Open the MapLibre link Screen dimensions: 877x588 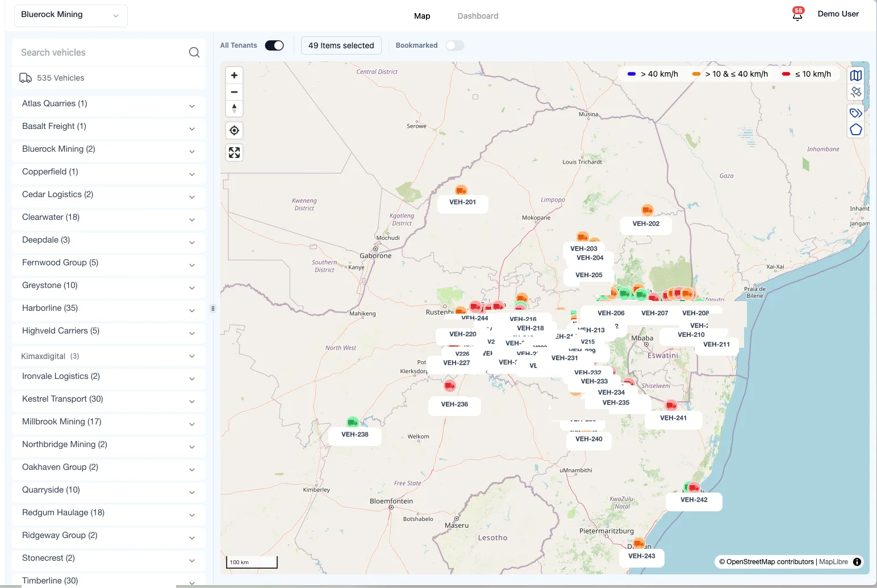pyautogui.click(x=833, y=562)
